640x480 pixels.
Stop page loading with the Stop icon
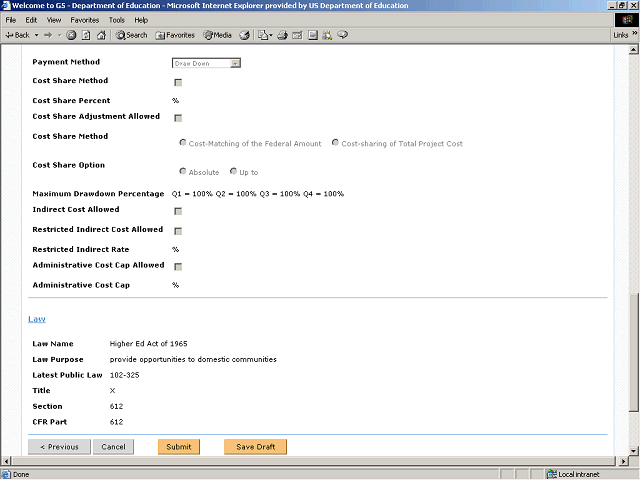pos(71,35)
